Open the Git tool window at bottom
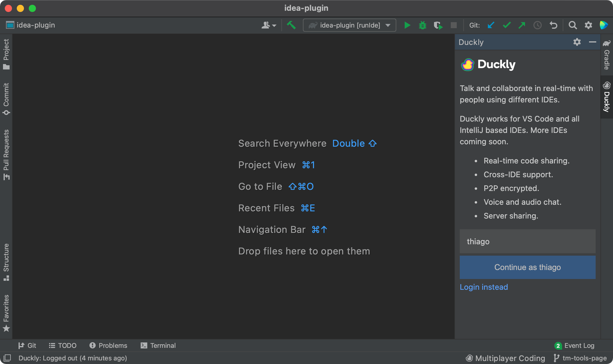 coord(27,345)
